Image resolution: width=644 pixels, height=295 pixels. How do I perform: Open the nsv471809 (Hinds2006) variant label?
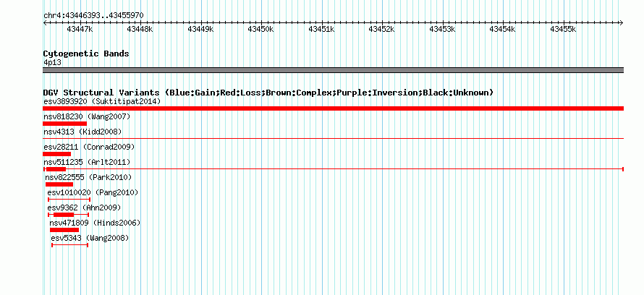[95, 223]
